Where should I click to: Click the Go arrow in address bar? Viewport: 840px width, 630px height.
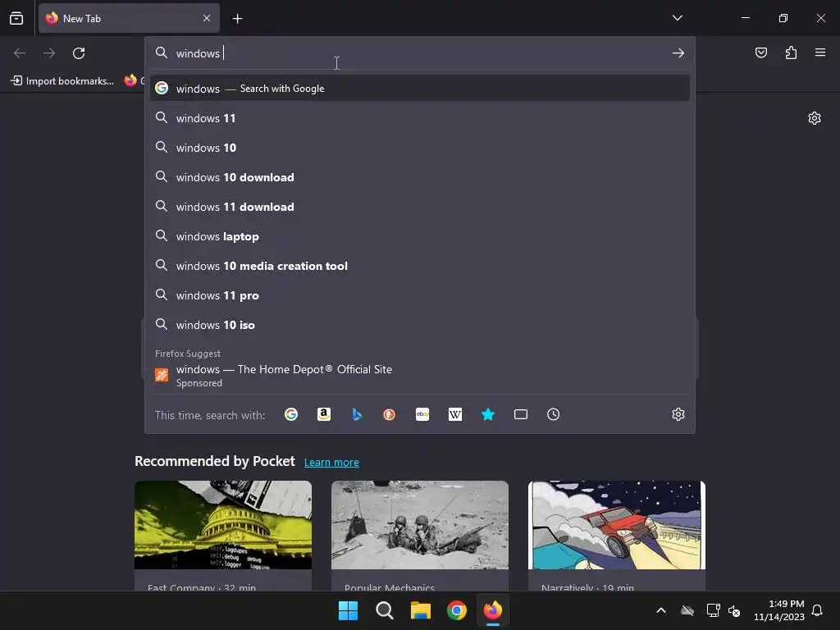click(678, 53)
